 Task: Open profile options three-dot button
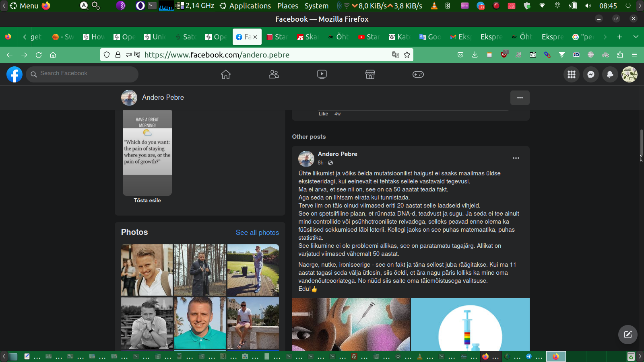pyautogui.click(x=520, y=98)
